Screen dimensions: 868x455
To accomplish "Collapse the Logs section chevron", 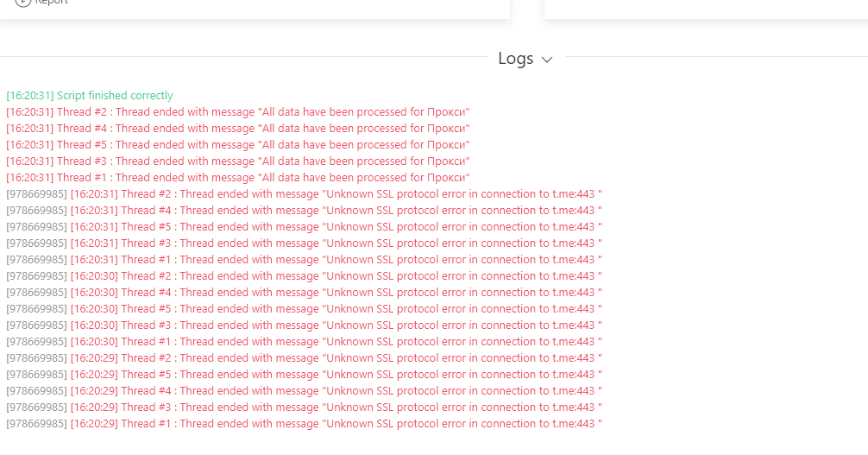I will click(x=547, y=60).
